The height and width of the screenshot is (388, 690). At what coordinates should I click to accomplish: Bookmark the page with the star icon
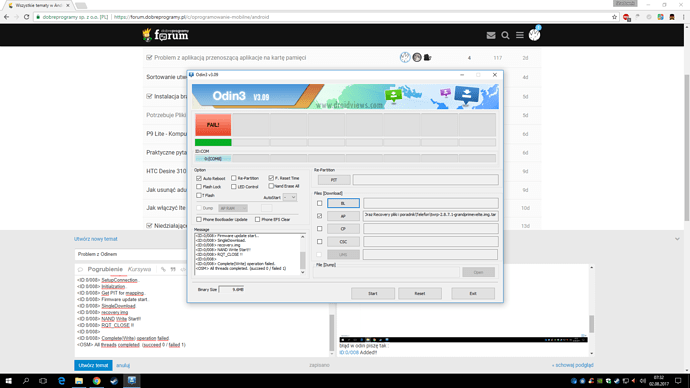pyautogui.click(x=614, y=17)
